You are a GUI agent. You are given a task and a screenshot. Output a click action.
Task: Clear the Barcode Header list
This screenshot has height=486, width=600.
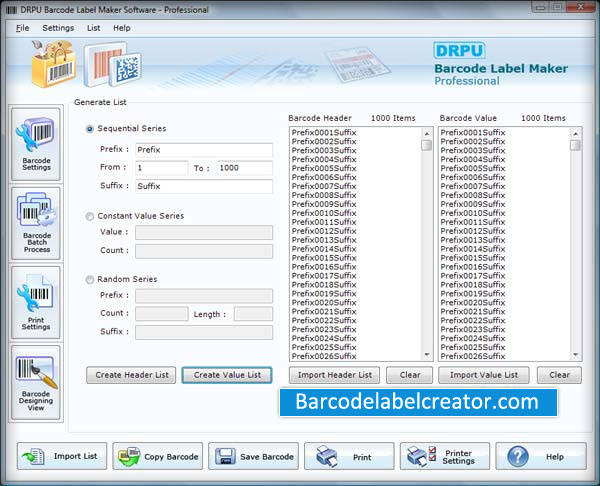[x=410, y=375]
